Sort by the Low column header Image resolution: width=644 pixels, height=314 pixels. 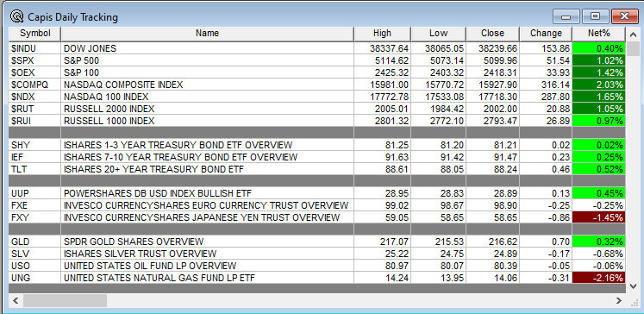coord(438,34)
